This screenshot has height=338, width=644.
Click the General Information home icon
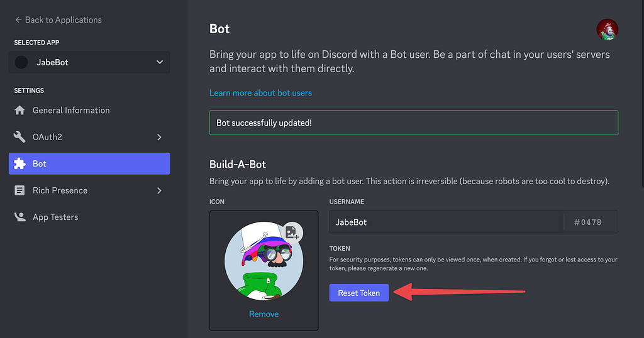[x=19, y=111]
